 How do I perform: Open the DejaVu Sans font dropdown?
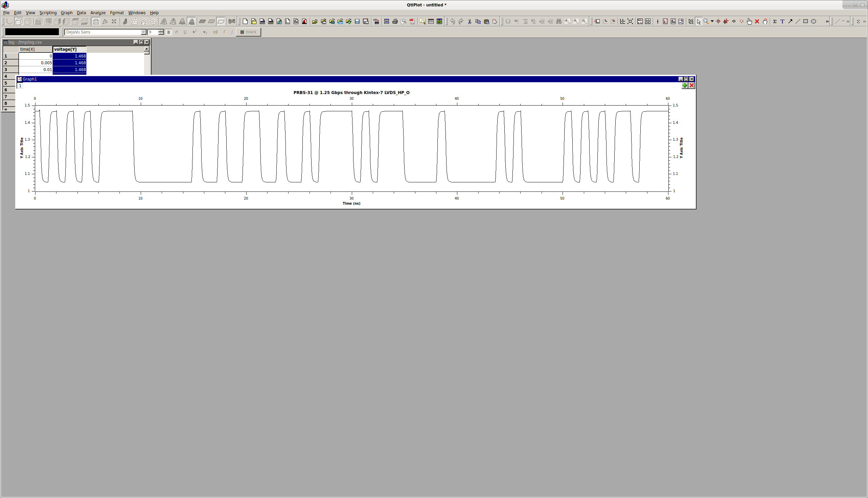(x=144, y=32)
